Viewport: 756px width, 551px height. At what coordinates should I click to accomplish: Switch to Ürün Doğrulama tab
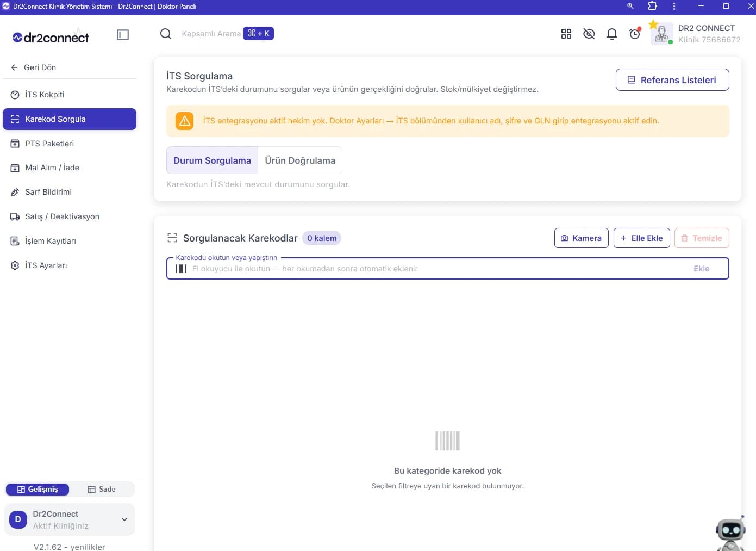pos(300,160)
